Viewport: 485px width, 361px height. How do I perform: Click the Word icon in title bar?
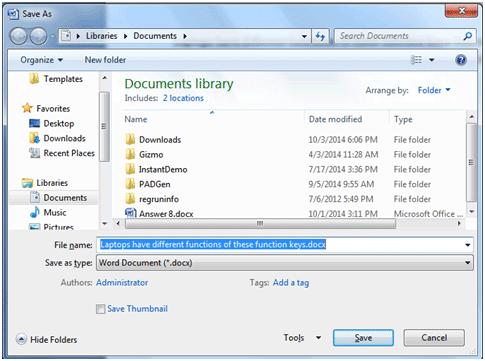point(13,14)
